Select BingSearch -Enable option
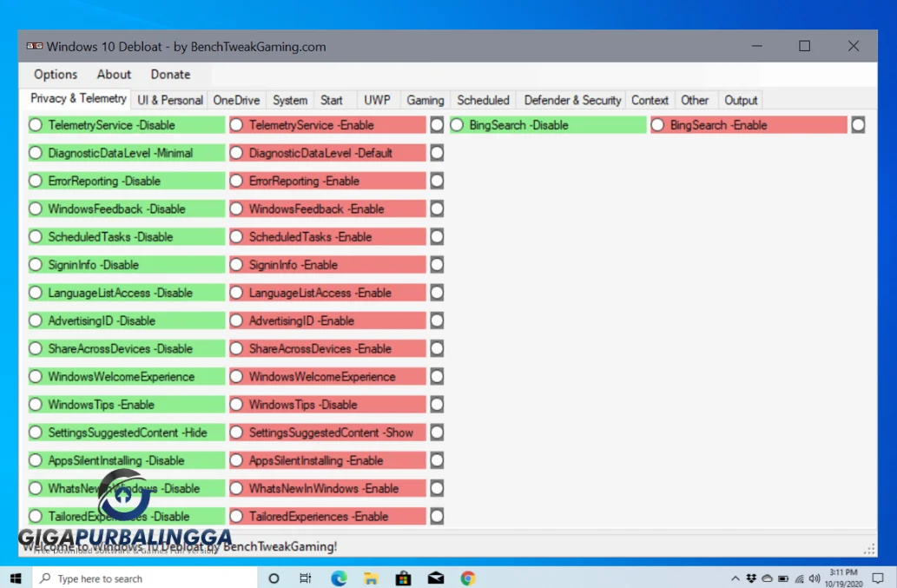This screenshot has height=588, width=897. [x=749, y=125]
